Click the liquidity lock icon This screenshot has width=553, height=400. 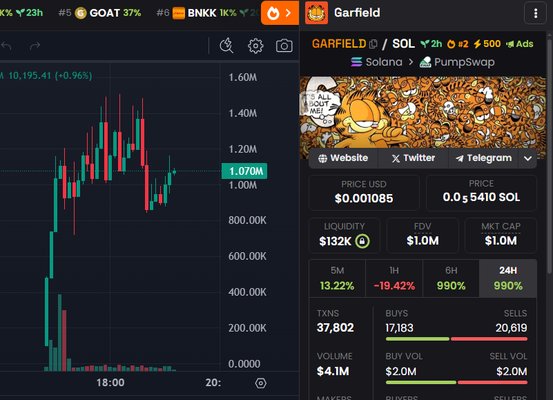click(362, 241)
